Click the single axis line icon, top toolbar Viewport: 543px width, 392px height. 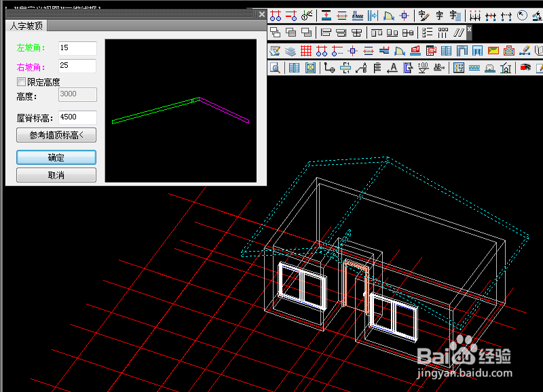point(291,16)
